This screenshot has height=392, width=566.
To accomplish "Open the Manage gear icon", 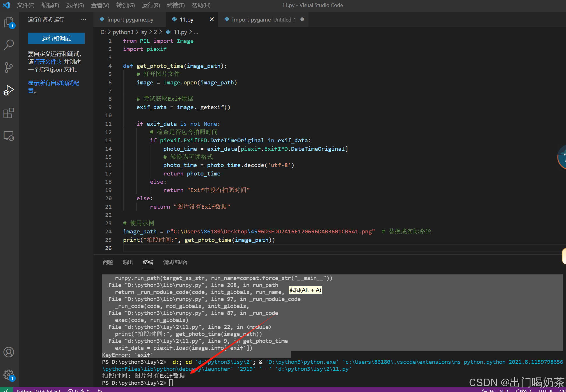I will (9, 375).
